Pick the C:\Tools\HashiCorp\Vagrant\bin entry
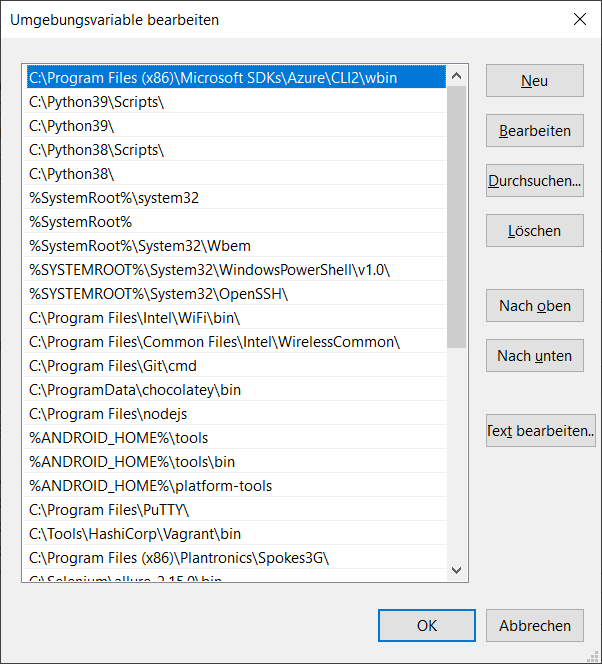 coord(135,534)
